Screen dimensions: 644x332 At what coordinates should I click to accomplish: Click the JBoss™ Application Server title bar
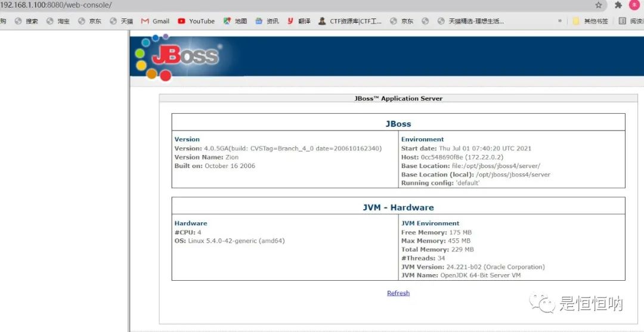[x=398, y=98]
